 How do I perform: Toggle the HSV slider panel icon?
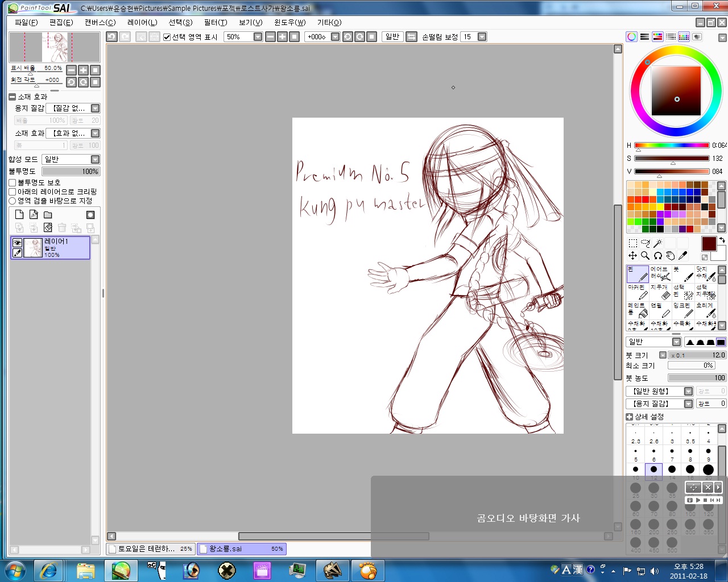[657, 36]
